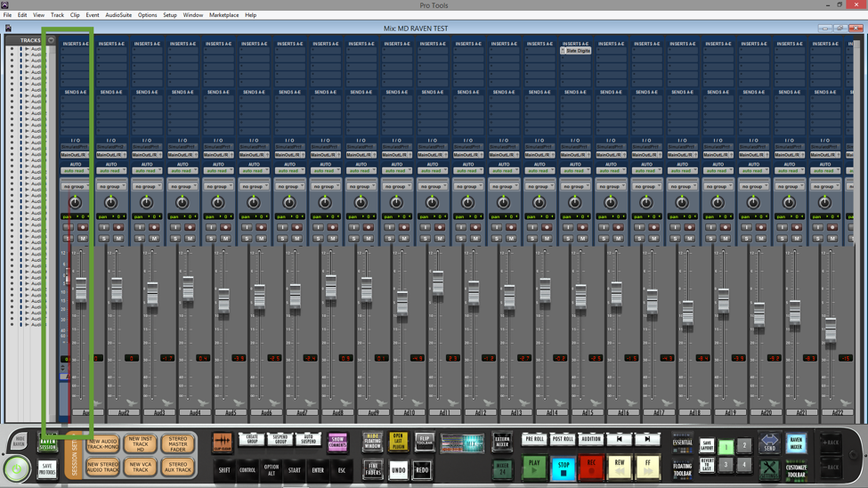Image resolution: width=868 pixels, height=488 pixels.
Task: Solo the Aud3 track
Action: (x=140, y=238)
